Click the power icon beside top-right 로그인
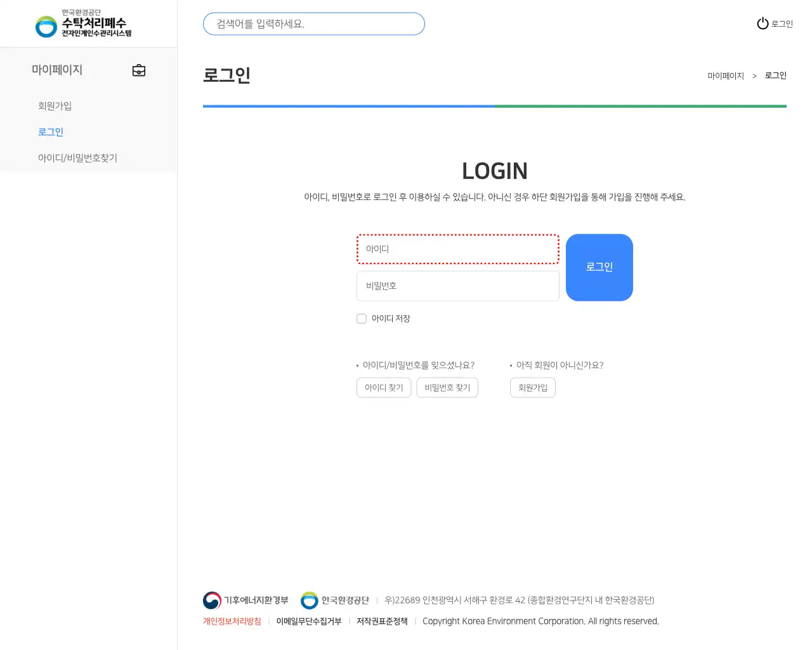This screenshot has height=650, width=812. click(763, 23)
